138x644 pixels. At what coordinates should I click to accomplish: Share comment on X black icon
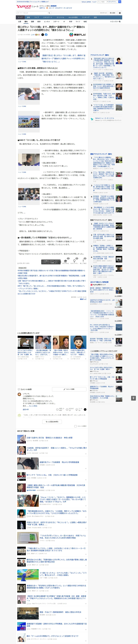point(85,409)
